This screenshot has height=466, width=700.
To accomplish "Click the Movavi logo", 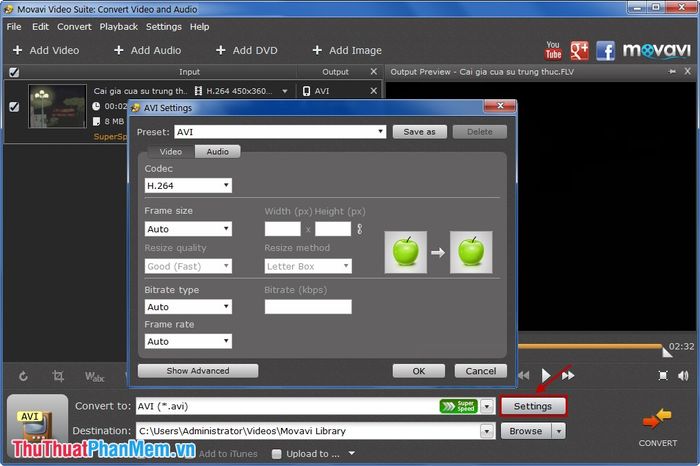I will (x=656, y=50).
